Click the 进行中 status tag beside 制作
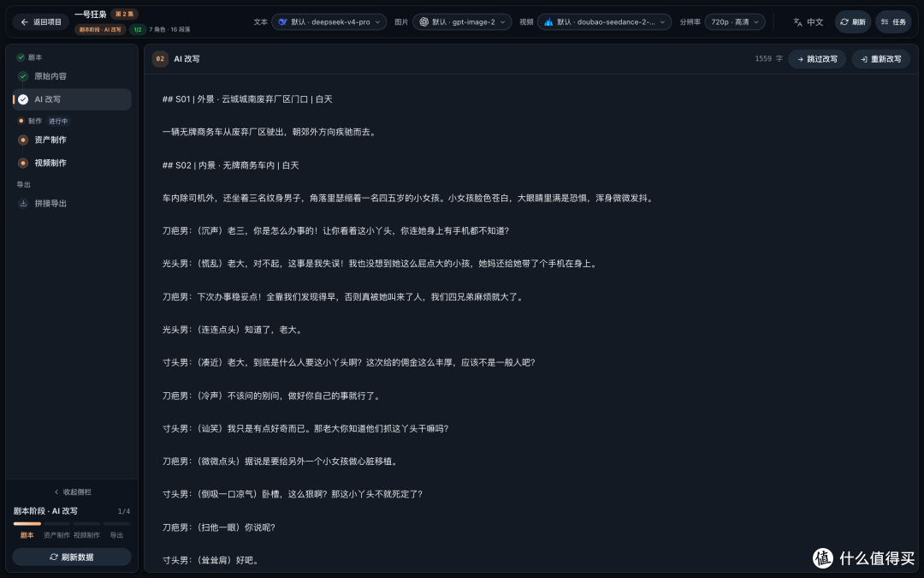The width and height of the screenshot is (924, 578). tap(58, 121)
